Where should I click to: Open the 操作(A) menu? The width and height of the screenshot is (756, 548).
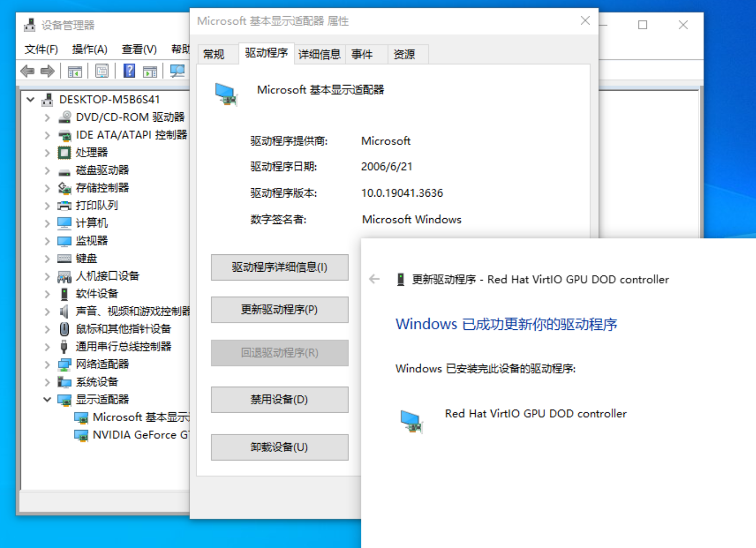(90, 49)
